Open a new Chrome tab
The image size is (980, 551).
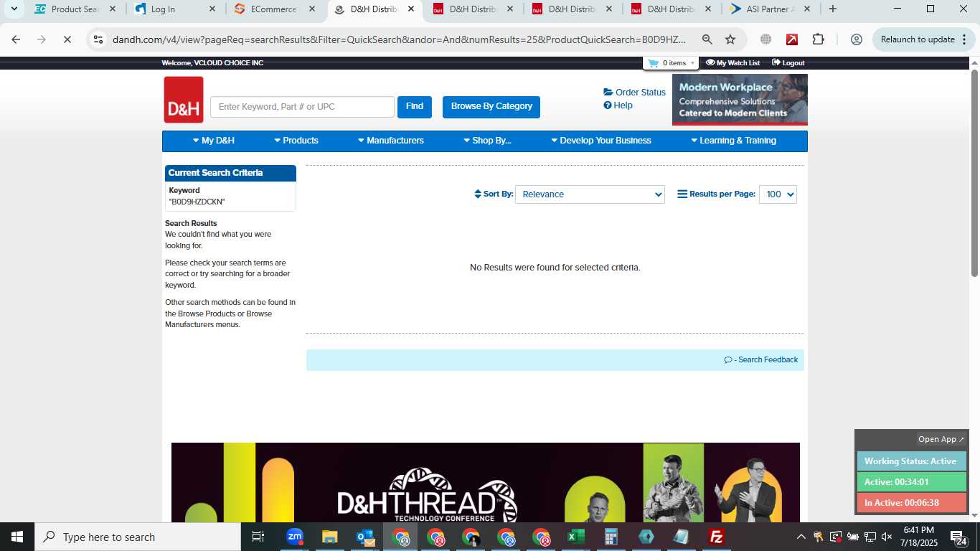[x=832, y=9]
